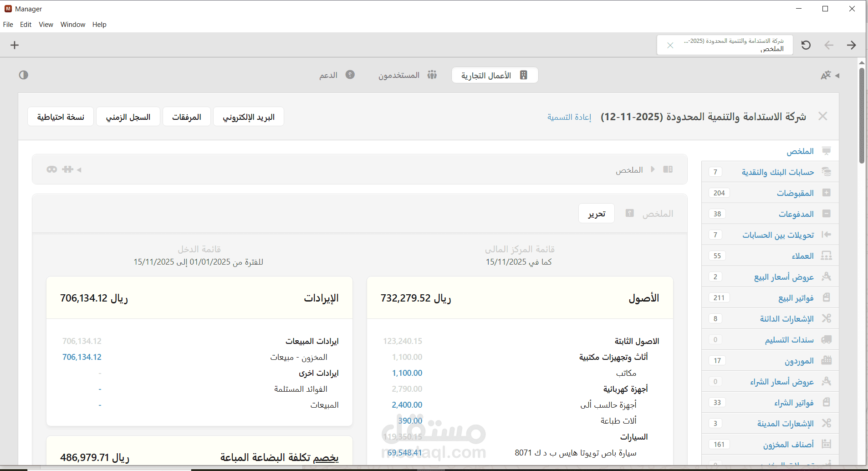Go back with left arrow icon

(x=829, y=45)
